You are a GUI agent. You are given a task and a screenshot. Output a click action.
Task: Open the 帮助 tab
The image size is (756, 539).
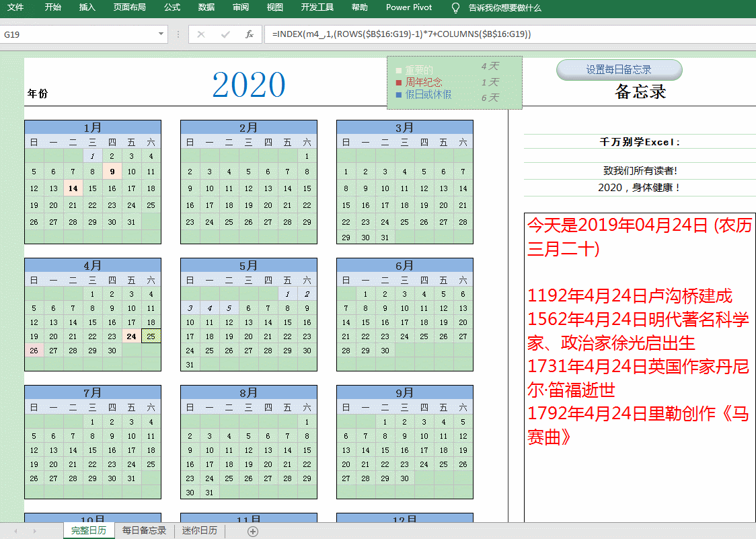tap(359, 7)
